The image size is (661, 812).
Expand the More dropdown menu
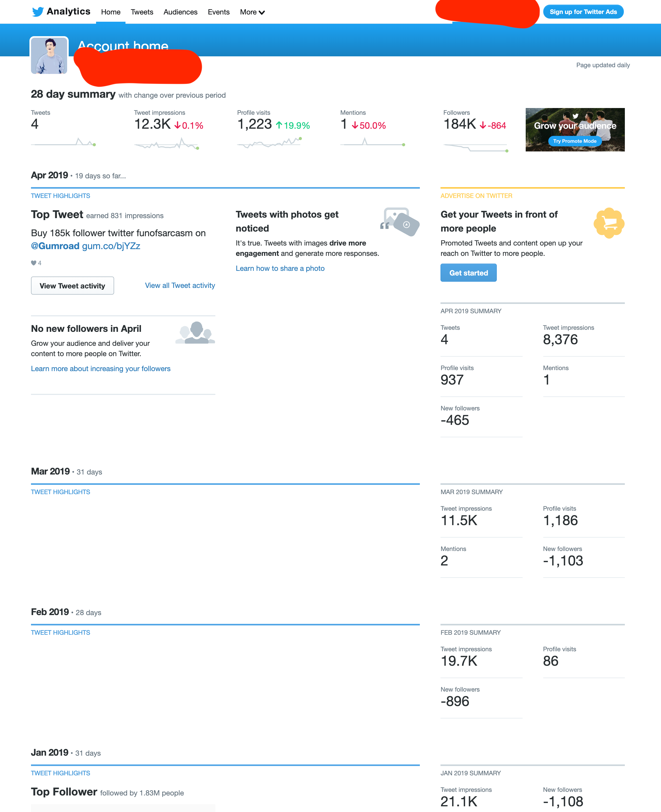click(252, 12)
